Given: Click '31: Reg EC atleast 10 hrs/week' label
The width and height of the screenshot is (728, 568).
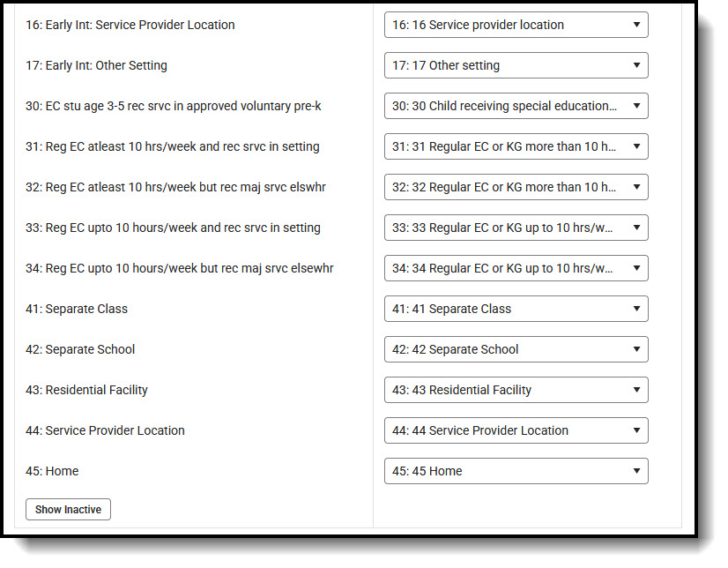Looking at the screenshot, I should point(172,146).
